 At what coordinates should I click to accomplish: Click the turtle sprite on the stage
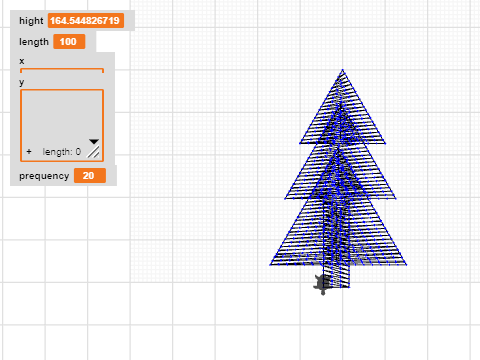(x=322, y=284)
